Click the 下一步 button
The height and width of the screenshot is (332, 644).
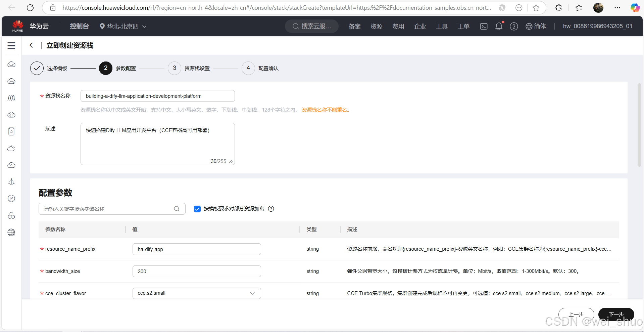pos(616,315)
